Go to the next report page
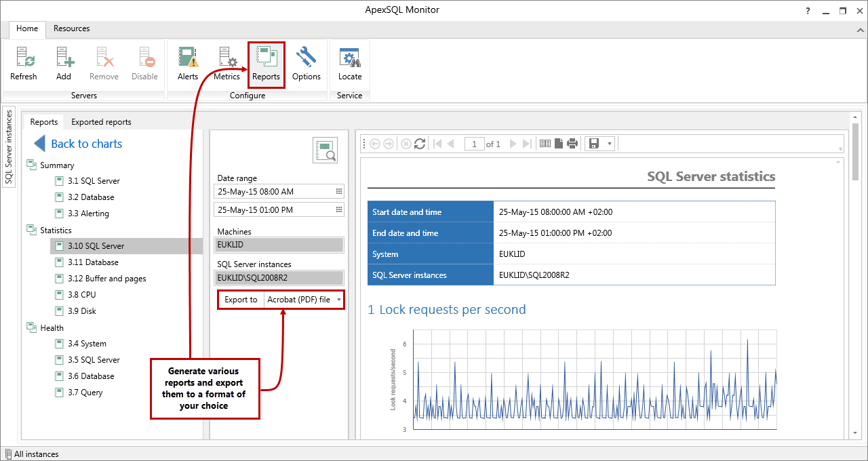Screen dimensions: 868x461 pyautogui.click(x=513, y=144)
